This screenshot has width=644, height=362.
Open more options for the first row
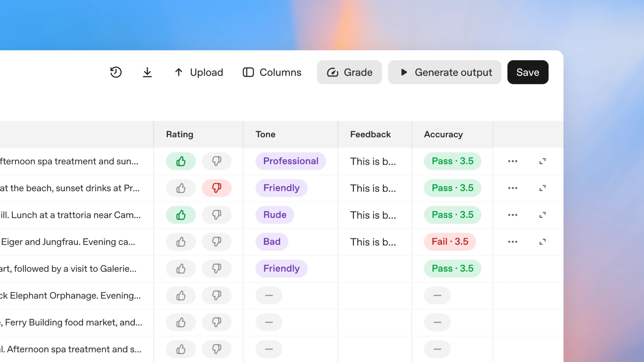[x=513, y=161]
